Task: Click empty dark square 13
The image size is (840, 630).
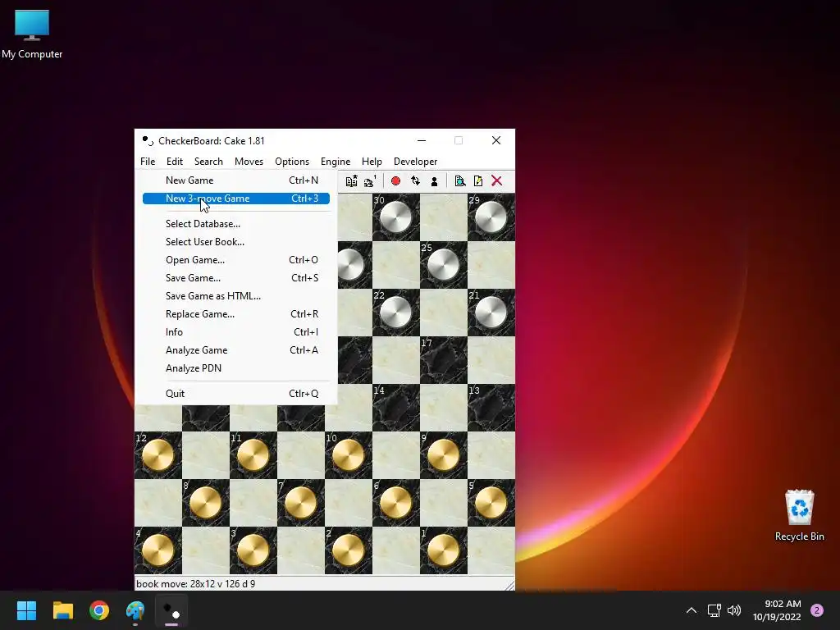Action: pyautogui.click(x=491, y=408)
